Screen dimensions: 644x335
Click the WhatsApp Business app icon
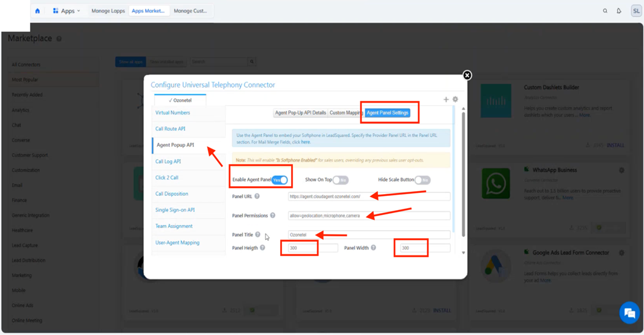[496, 183]
